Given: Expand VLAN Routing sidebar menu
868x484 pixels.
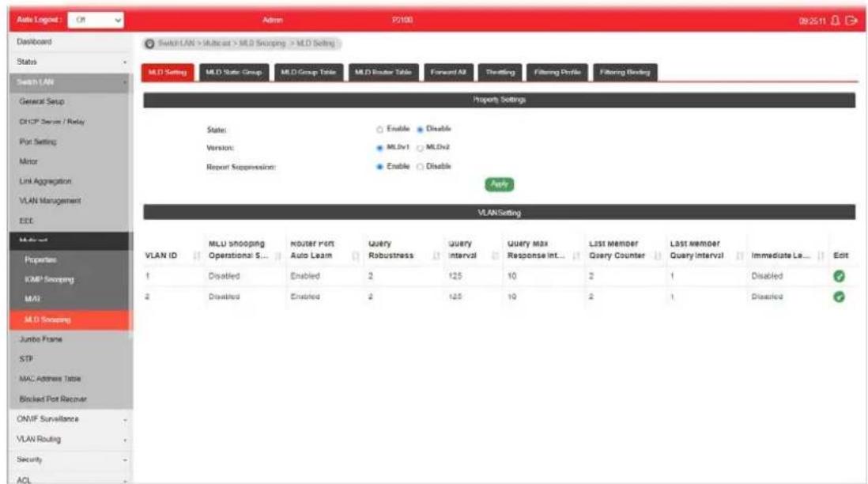Looking at the screenshot, I should pos(70,440).
